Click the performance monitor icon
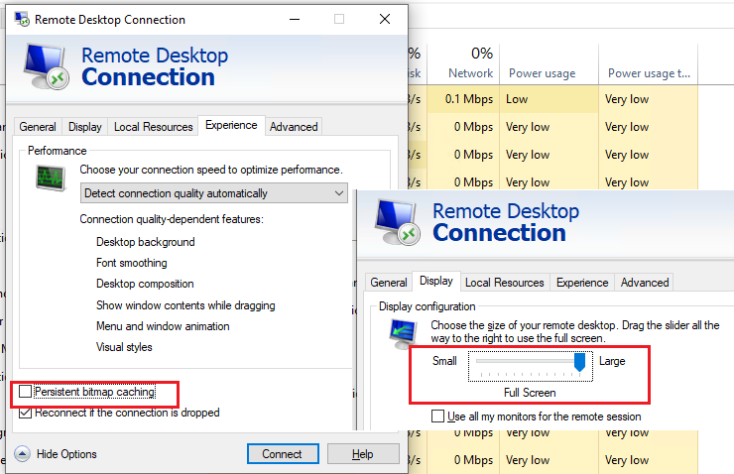The image size is (734, 474). [49, 179]
